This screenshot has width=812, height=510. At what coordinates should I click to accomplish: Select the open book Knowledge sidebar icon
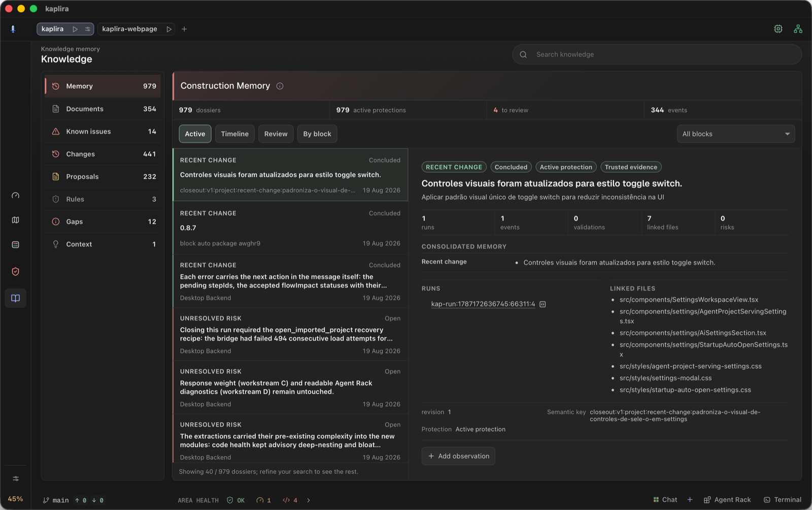(x=16, y=298)
